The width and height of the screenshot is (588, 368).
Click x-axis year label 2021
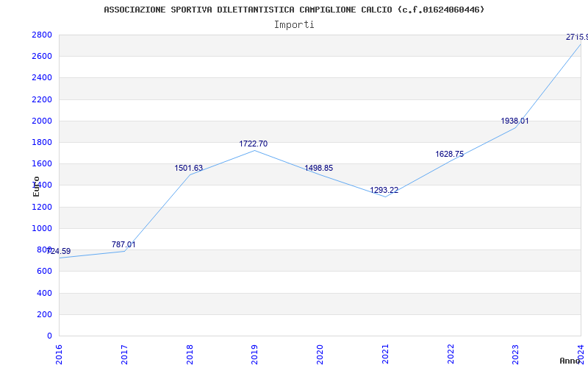pos(385,355)
